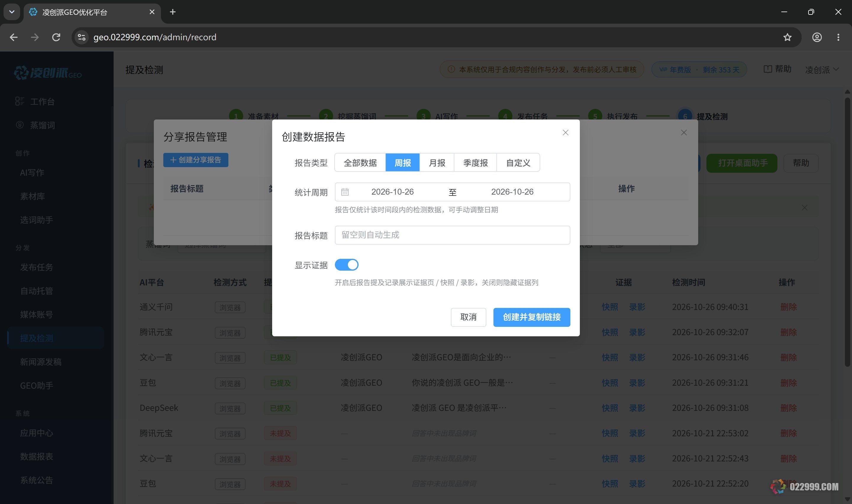The height and width of the screenshot is (504, 852).
Task: Click 创建并复制链接 button
Action: click(531, 317)
